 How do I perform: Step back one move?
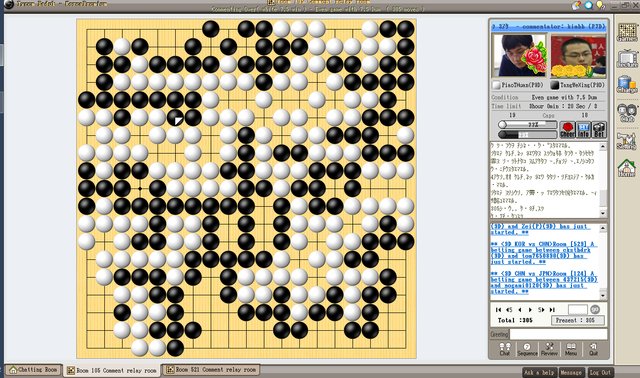(x=520, y=310)
